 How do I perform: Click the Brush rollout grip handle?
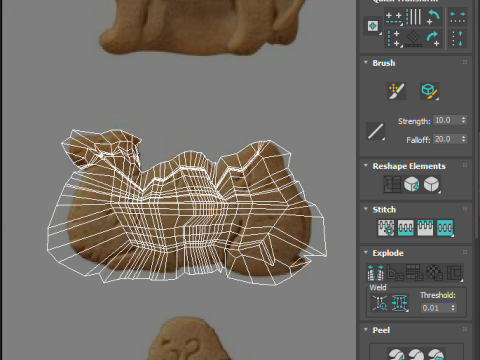click(465, 62)
